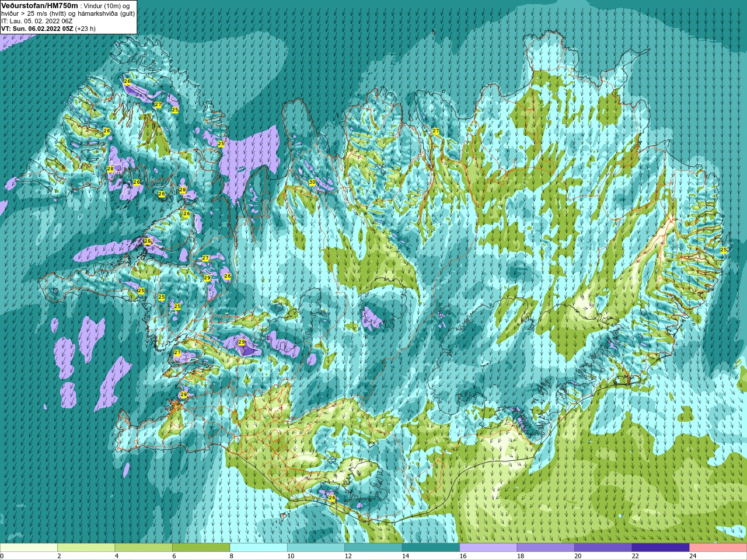Click the Veðurstofan/HM750m title text

tap(40, 5)
